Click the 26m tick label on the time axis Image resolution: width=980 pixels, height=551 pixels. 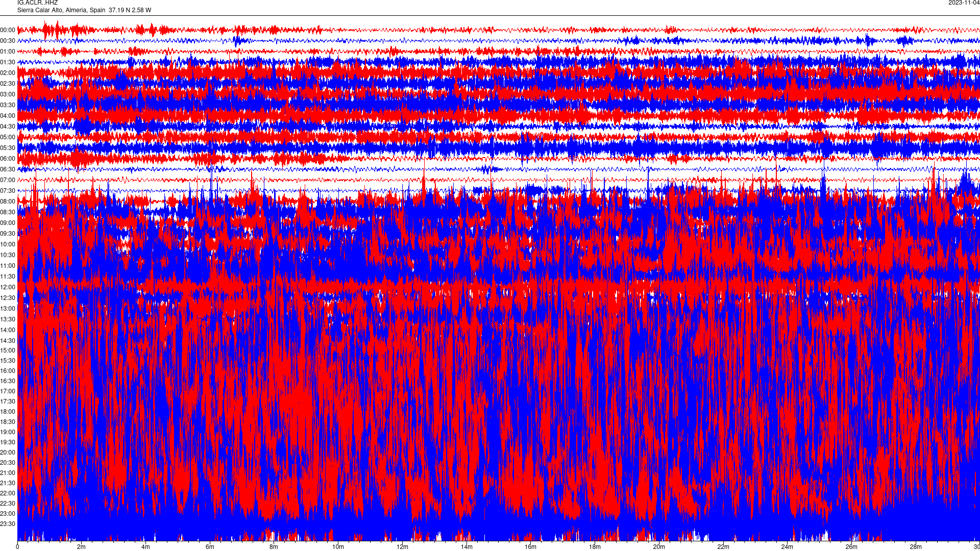pos(851,547)
